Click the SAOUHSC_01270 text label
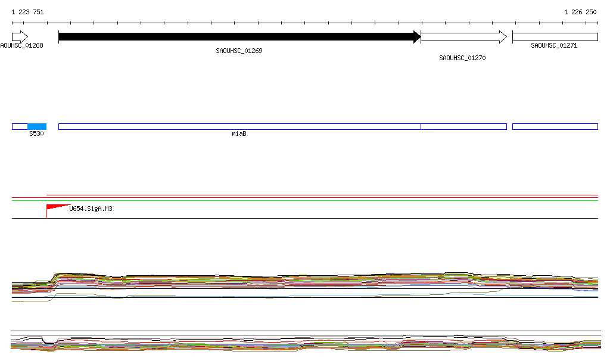This screenshot has width=610, height=364. point(462,58)
